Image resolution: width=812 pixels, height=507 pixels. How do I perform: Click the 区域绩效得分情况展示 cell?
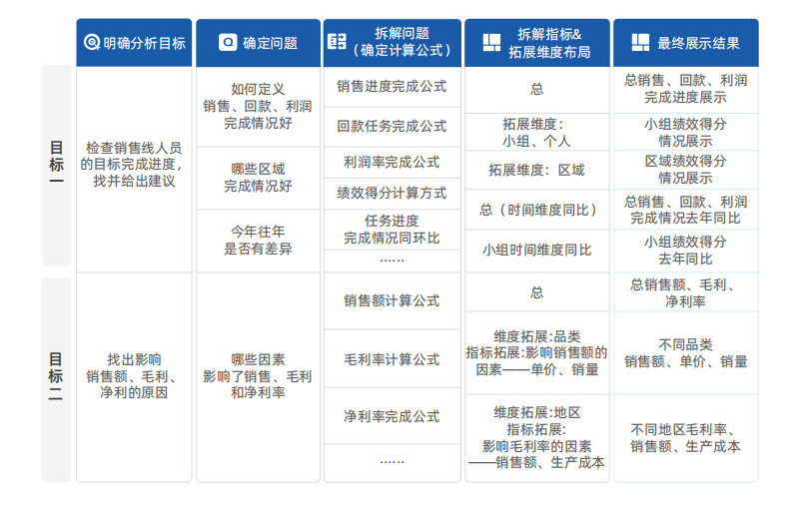click(x=685, y=170)
